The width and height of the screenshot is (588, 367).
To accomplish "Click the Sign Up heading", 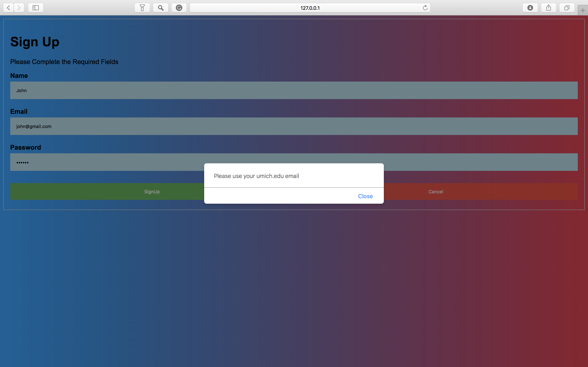I will [35, 42].
